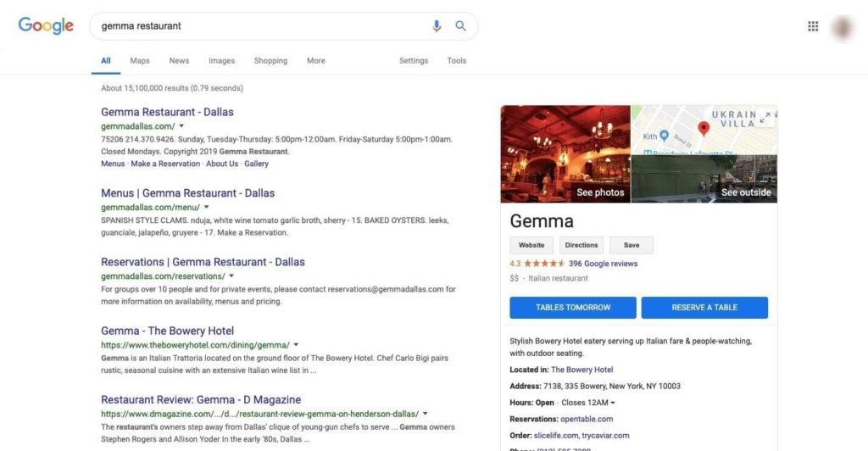Switch to the News tab
The height and width of the screenshot is (451, 868).
(179, 61)
